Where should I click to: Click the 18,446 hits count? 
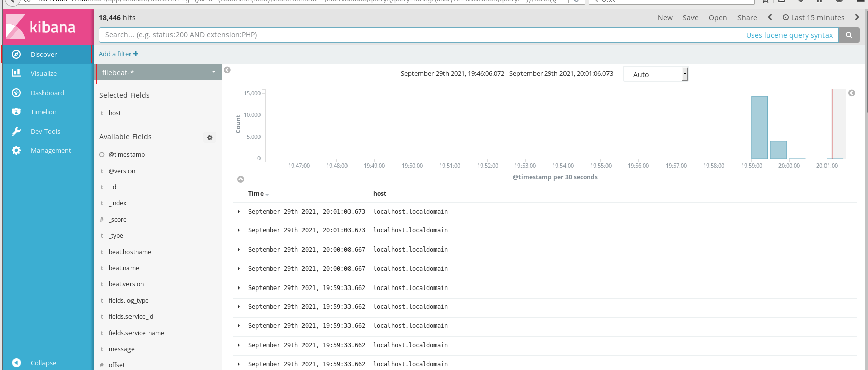click(117, 18)
